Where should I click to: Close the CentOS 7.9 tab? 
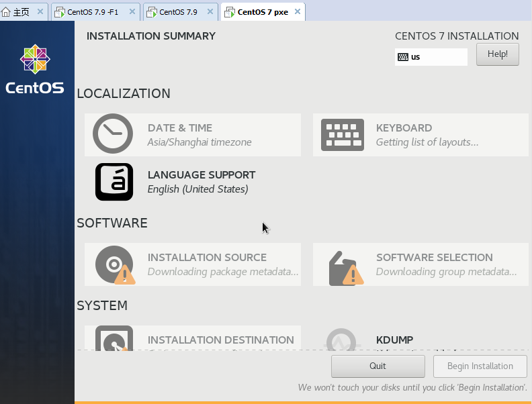pos(210,12)
